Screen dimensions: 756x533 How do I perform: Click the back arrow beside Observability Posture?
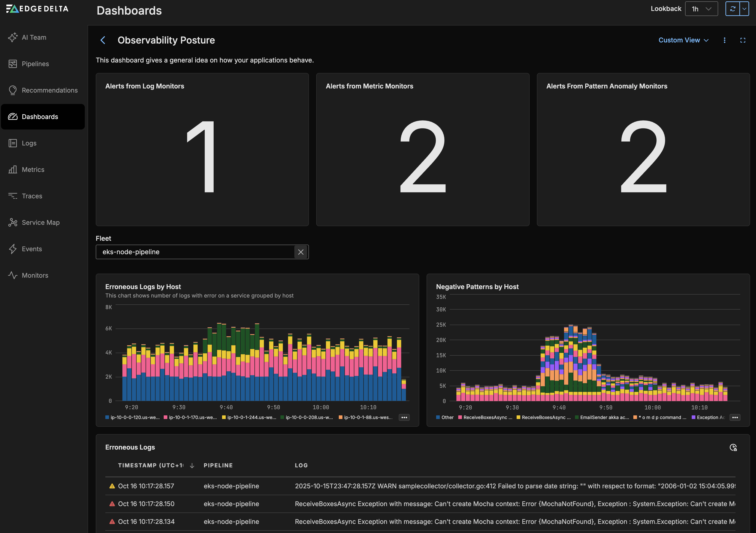103,40
